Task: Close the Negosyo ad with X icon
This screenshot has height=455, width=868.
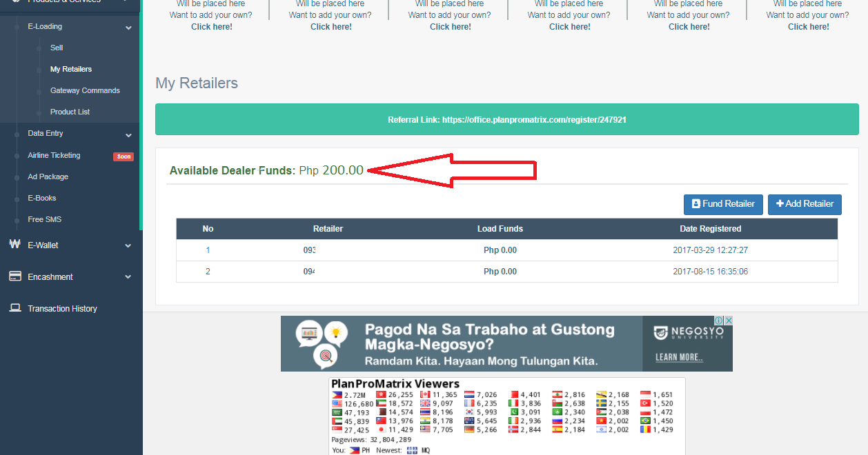Action: pos(728,321)
